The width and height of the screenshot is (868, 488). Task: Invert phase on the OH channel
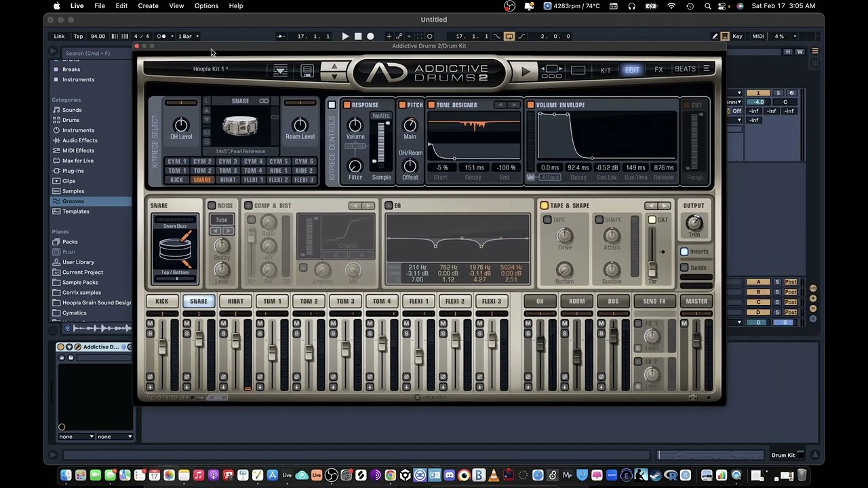click(528, 377)
